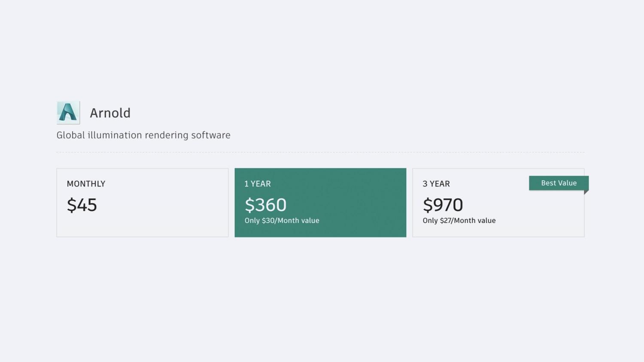Click the $45 monthly price
The image size is (644, 362).
(82, 205)
